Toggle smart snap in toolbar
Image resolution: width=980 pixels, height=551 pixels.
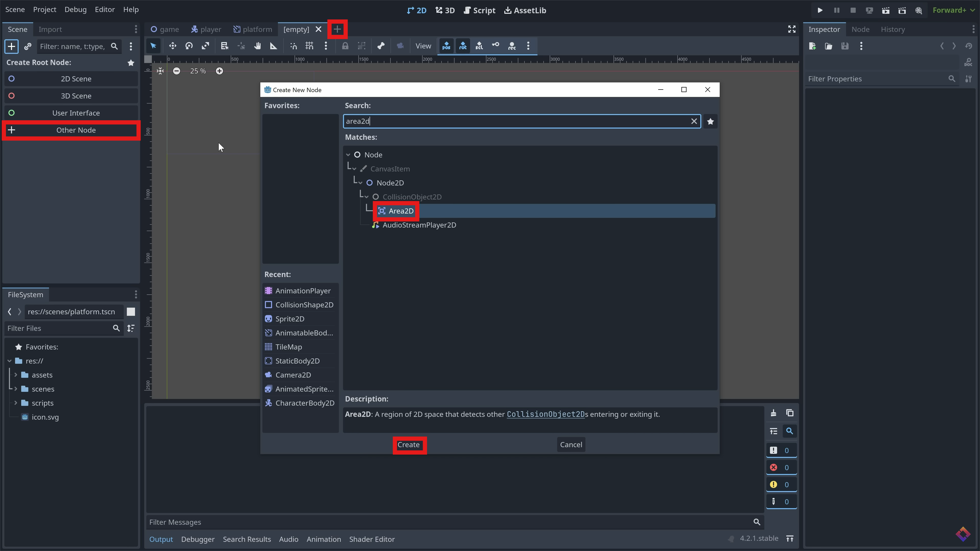click(x=293, y=46)
